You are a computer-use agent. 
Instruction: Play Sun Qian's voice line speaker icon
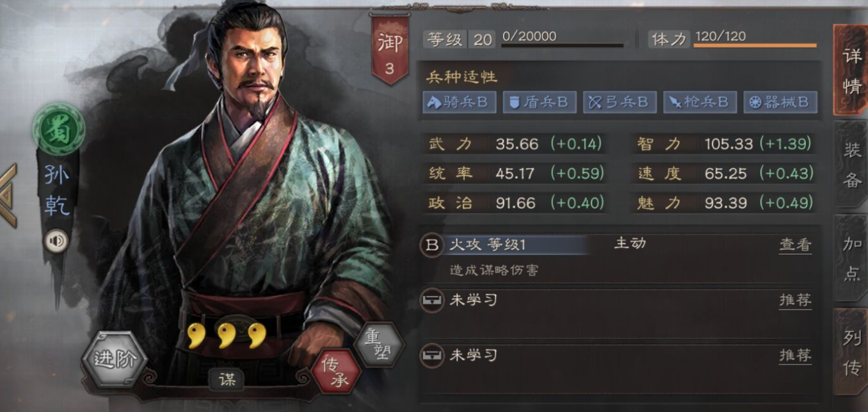(x=57, y=241)
